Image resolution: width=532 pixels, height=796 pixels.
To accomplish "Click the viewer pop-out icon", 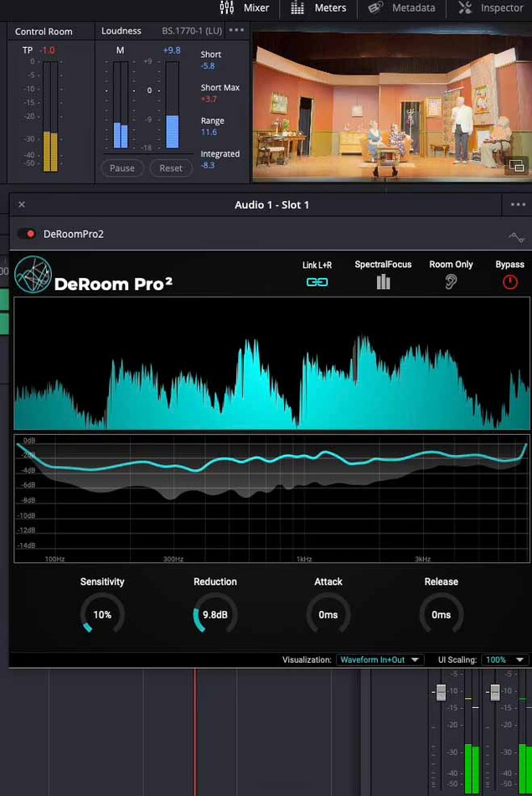I will click(516, 166).
